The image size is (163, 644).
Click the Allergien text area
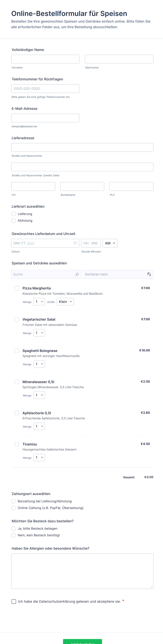(x=82, y=571)
